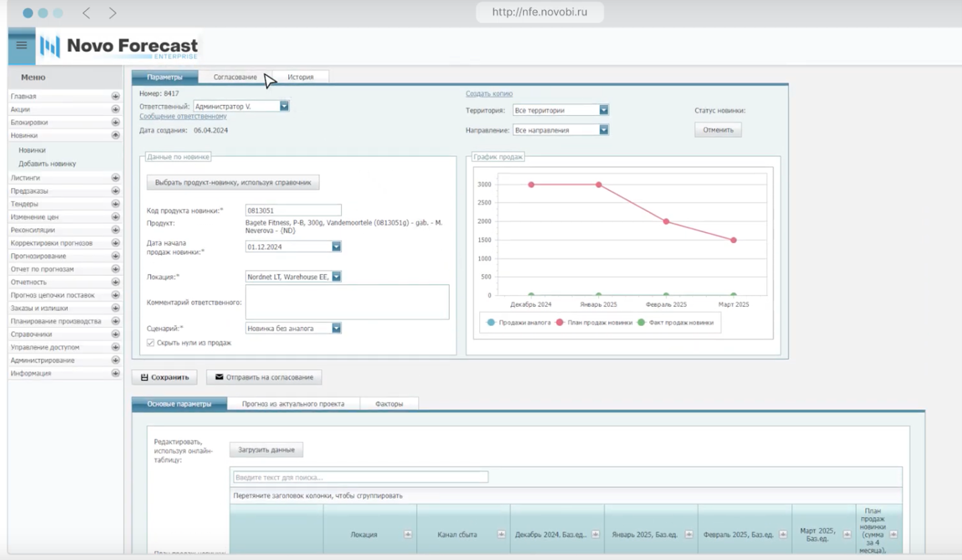Expand the Листинги plus icon

click(x=115, y=178)
